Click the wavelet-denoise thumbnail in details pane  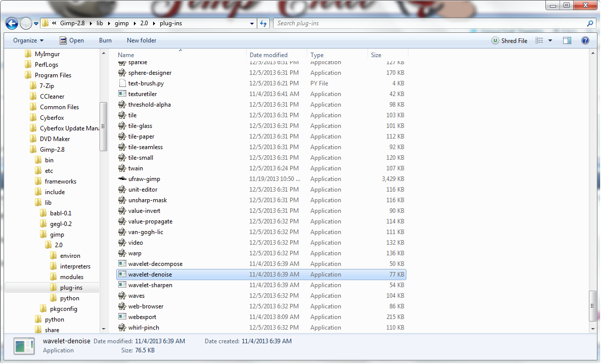pyautogui.click(x=24, y=346)
